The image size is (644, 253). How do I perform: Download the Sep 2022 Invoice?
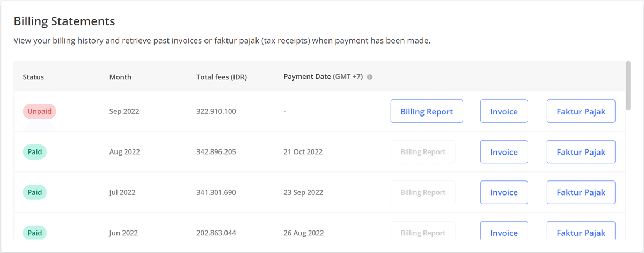(x=504, y=112)
